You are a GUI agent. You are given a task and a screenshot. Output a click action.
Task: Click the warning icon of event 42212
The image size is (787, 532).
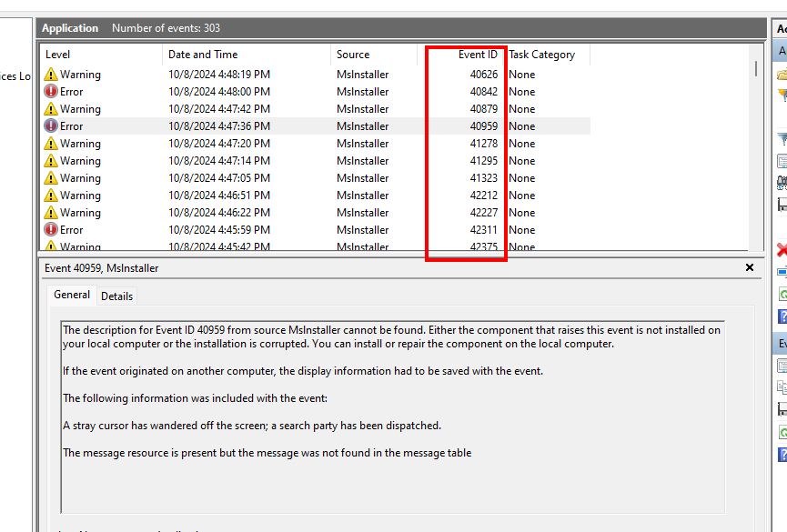(51, 196)
